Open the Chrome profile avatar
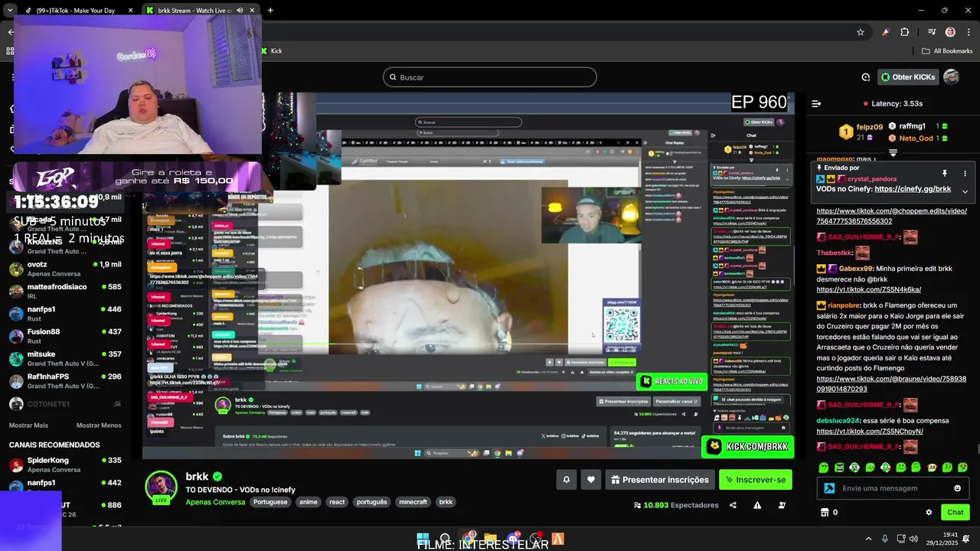 tap(950, 32)
